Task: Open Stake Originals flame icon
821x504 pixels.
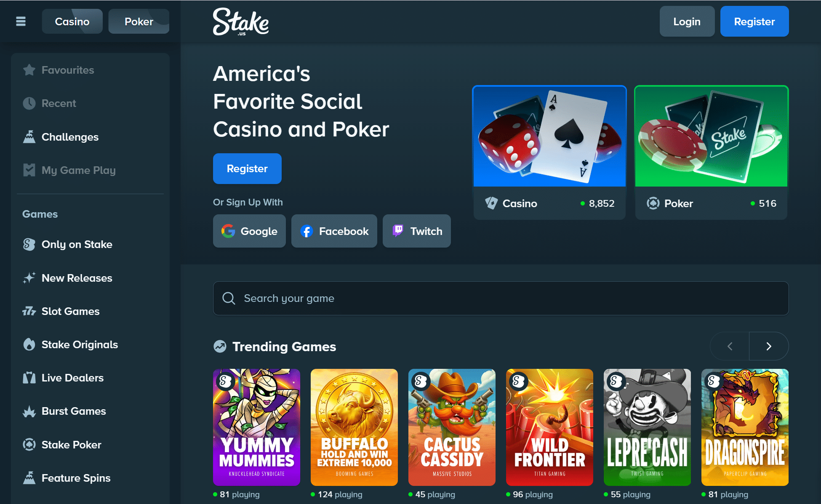Action: [29, 344]
